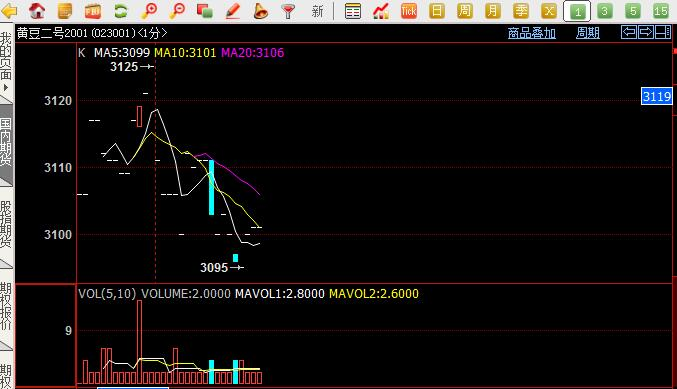This screenshot has width=677, height=389.
Task: Open the 股指期货 side tab
Action: (6, 224)
